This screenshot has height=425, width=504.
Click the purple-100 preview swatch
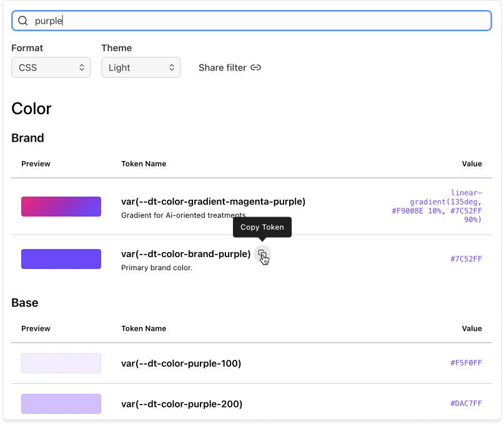pyautogui.click(x=61, y=363)
